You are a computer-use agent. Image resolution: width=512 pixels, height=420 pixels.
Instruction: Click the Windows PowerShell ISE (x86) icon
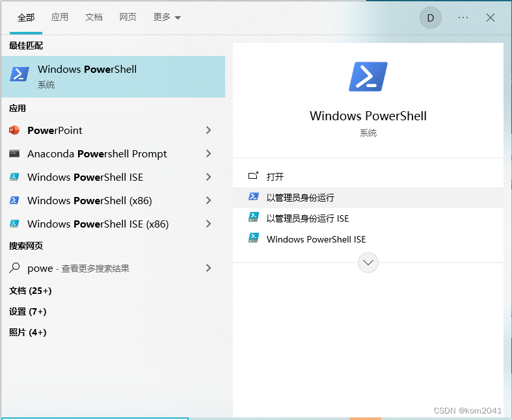[x=14, y=224]
